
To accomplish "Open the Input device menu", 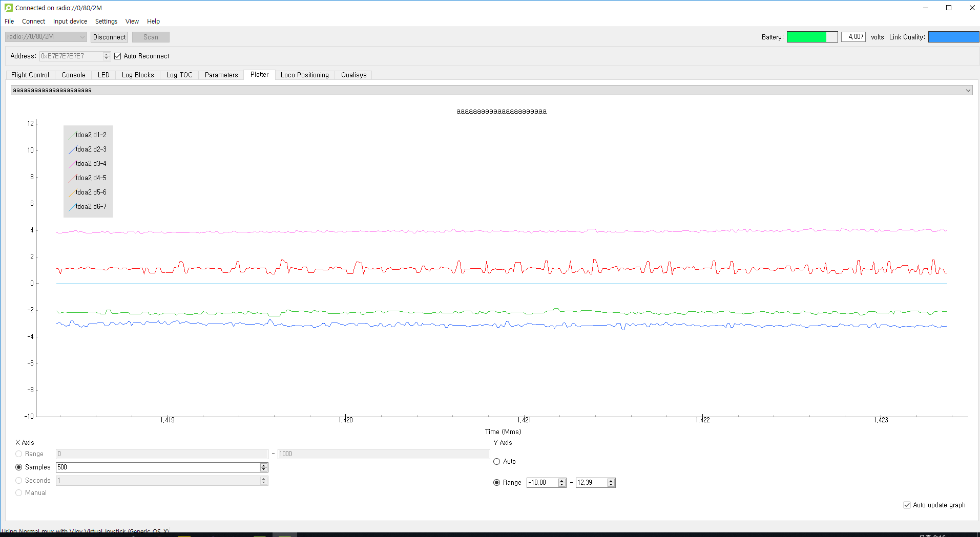I will point(70,22).
